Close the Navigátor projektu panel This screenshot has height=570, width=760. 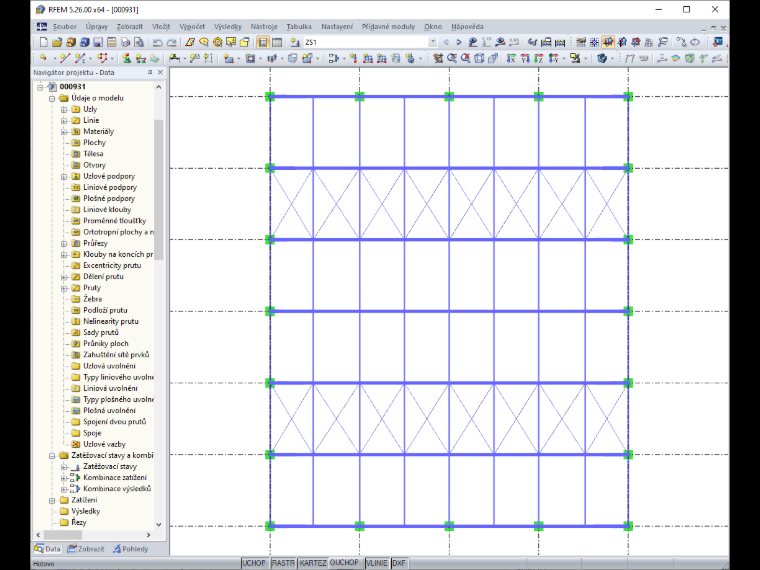[160, 72]
